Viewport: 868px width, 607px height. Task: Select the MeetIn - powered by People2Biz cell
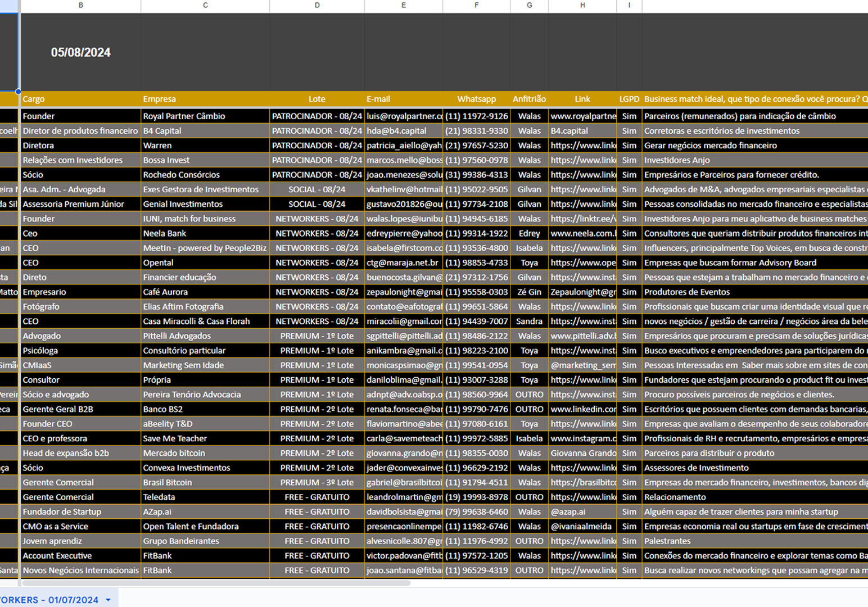[205, 248]
